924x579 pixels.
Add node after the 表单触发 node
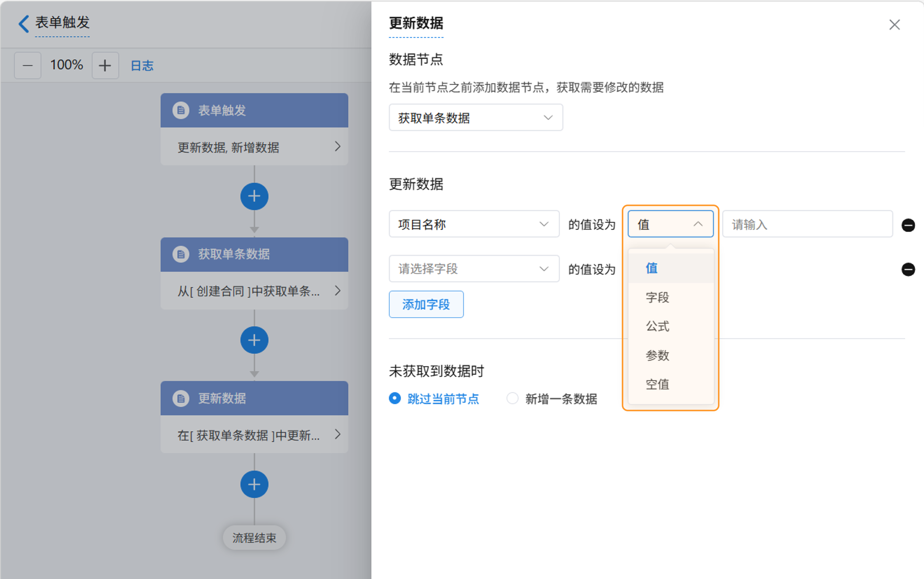tap(254, 196)
